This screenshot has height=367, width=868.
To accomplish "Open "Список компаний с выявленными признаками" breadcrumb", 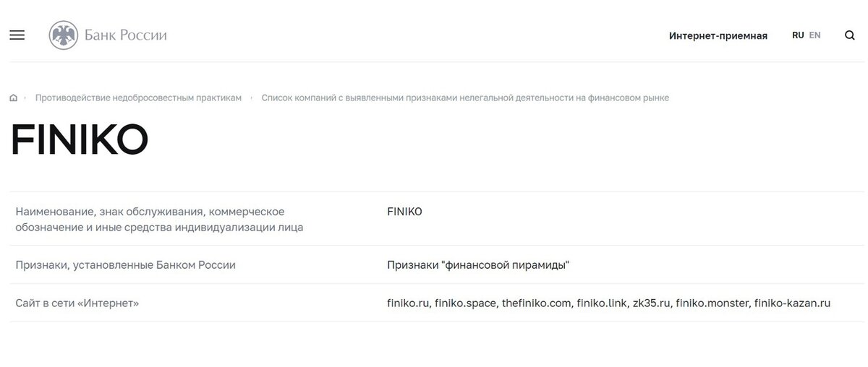I will click(x=465, y=98).
